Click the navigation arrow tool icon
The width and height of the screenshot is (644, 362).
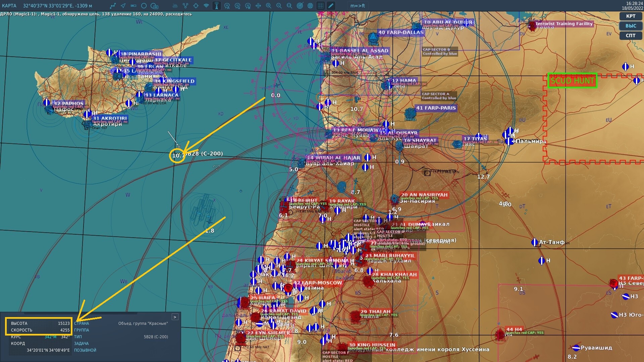[x=123, y=6]
